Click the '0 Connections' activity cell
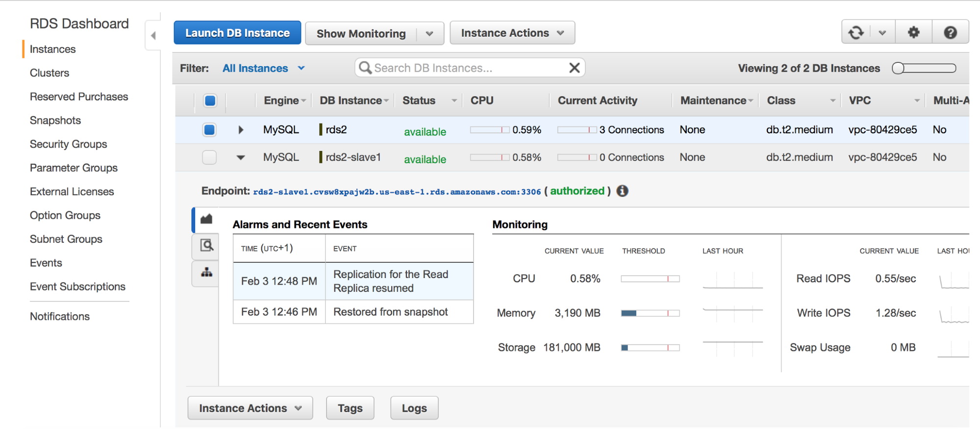980x429 pixels. tap(631, 157)
